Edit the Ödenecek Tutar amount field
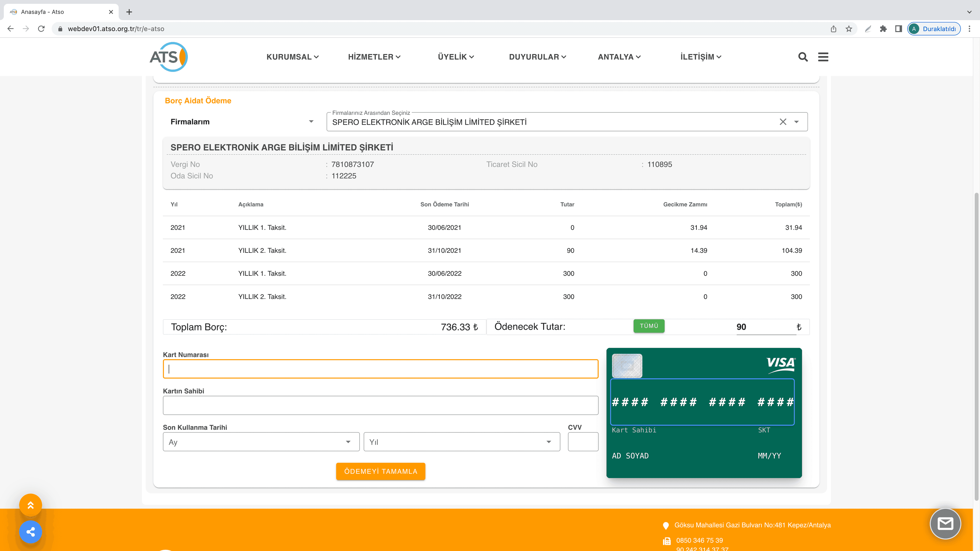This screenshot has width=980, height=551. click(x=766, y=327)
